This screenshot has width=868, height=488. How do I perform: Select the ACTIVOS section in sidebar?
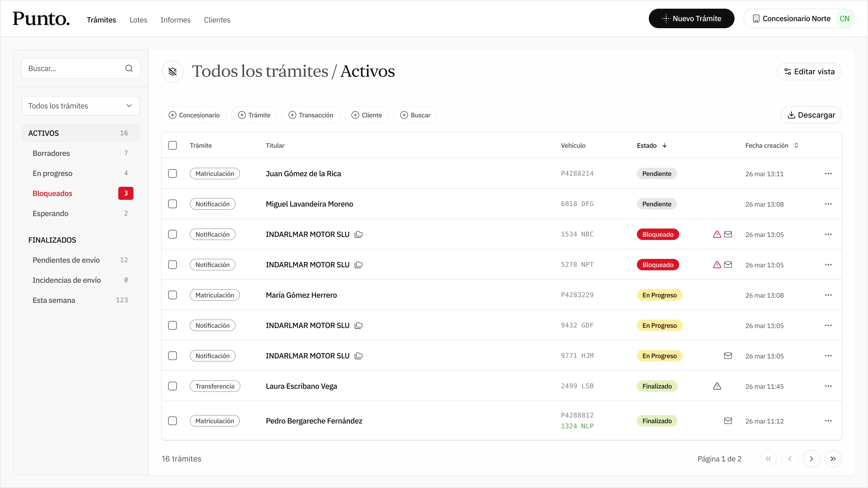pyautogui.click(x=81, y=133)
